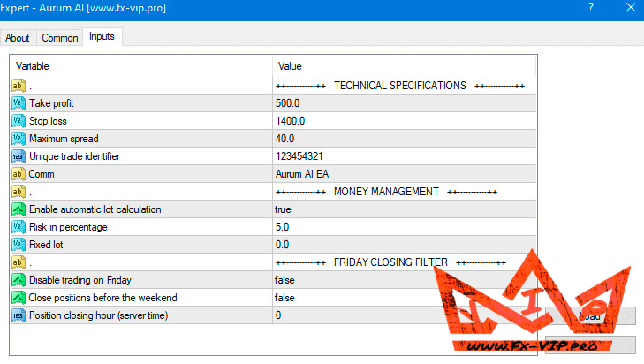
Task: Click the Risk in percentage icon
Action: pyautogui.click(x=19, y=227)
